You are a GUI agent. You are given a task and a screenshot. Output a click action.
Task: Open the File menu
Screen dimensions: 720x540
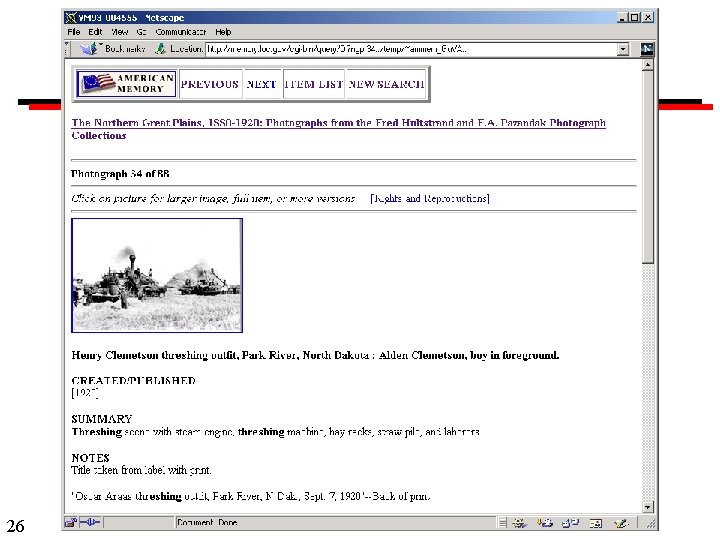tap(73, 32)
